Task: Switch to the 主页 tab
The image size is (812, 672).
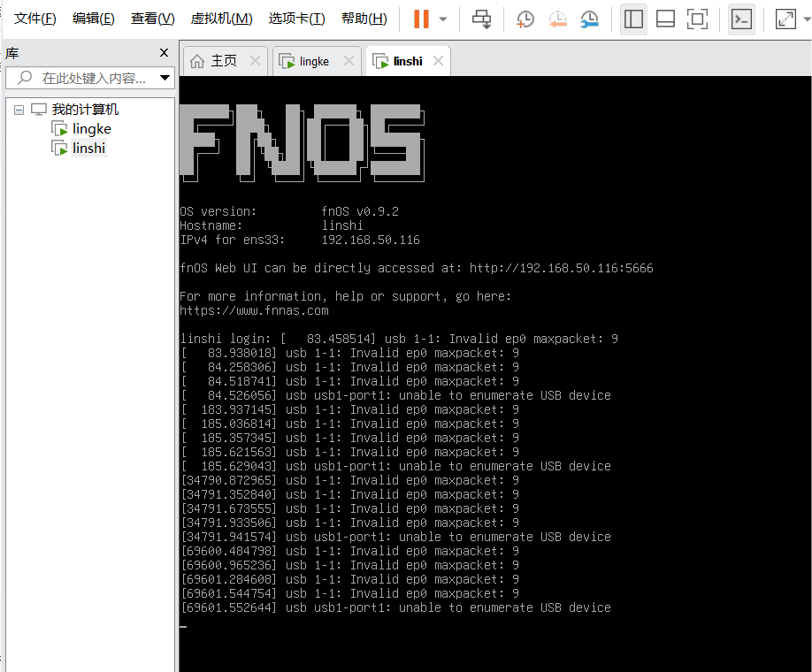Action: (224, 61)
